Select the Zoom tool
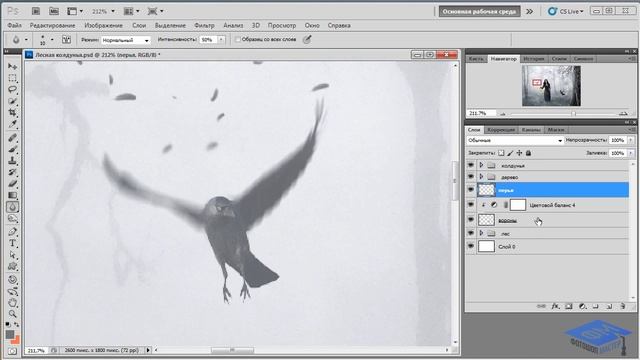The width and height of the screenshot is (640, 360). click(x=13, y=314)
